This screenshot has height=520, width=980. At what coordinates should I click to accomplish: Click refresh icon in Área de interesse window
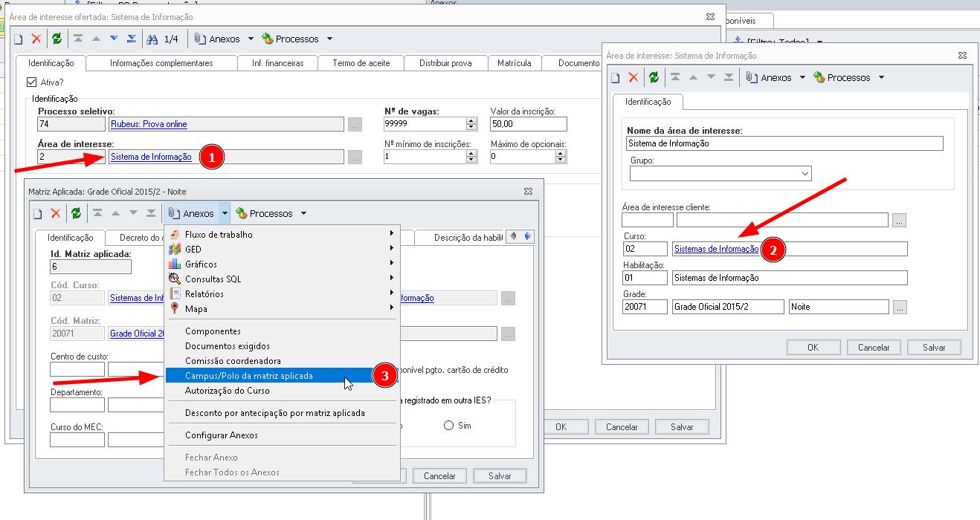click(x=654, y=77)
